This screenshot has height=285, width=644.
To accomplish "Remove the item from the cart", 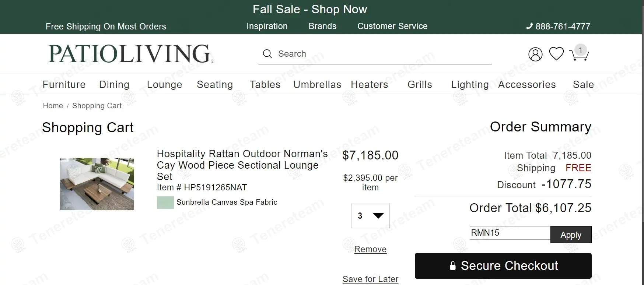I will pos(370,249).
